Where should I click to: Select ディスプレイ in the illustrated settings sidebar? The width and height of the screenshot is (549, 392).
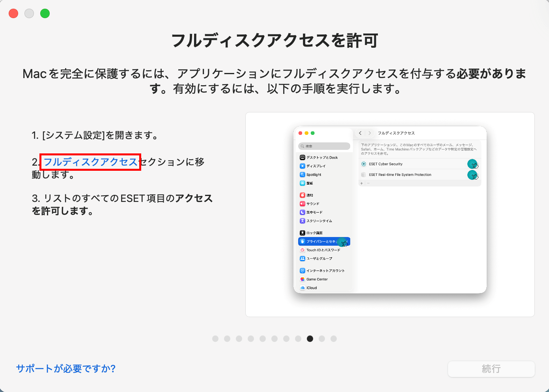(324, 166)
